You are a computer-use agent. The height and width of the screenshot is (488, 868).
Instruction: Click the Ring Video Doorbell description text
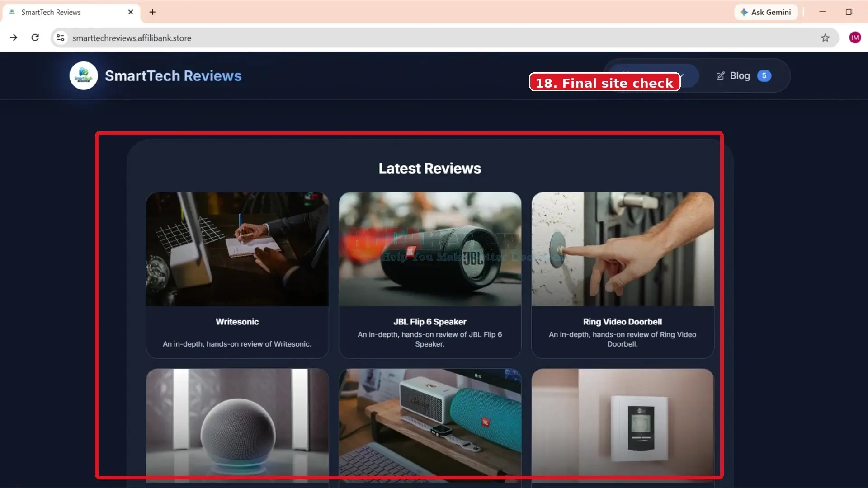[623, 339]
